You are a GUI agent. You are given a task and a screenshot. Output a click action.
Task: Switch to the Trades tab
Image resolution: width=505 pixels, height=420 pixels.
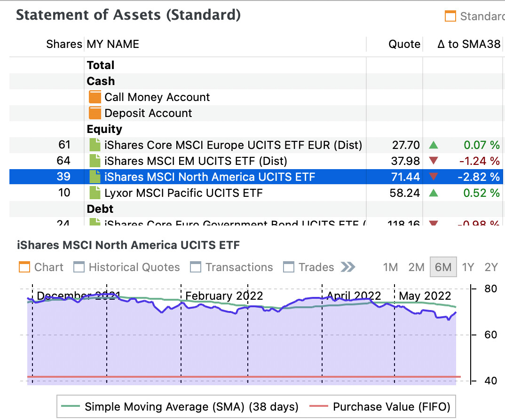click(x=308, y=267)
